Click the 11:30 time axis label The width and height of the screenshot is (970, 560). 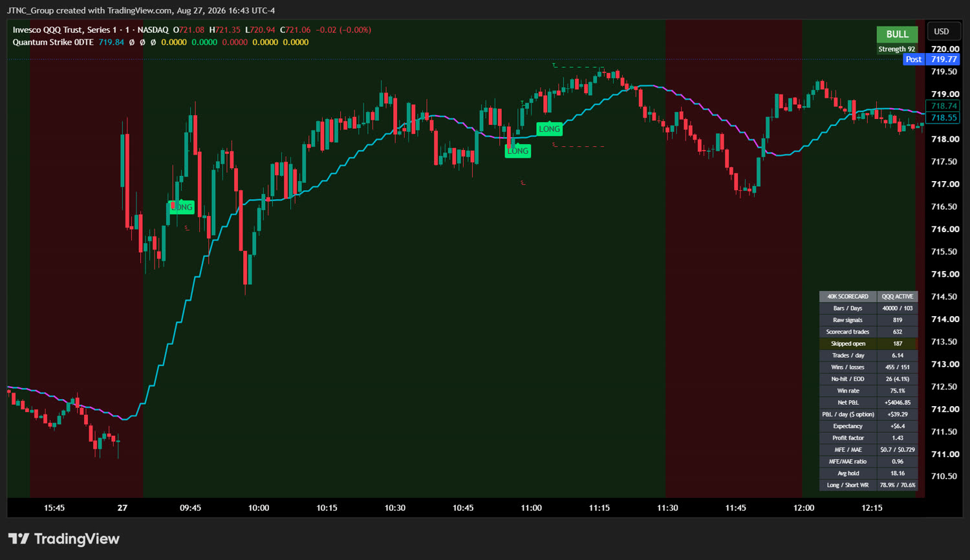pyautogui.click(x=667, y=508)
